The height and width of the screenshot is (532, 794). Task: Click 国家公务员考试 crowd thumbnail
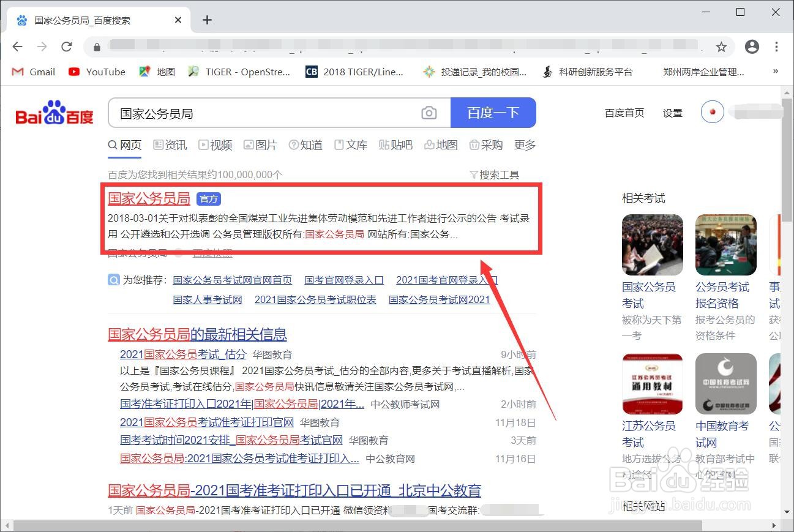(652, 245)
